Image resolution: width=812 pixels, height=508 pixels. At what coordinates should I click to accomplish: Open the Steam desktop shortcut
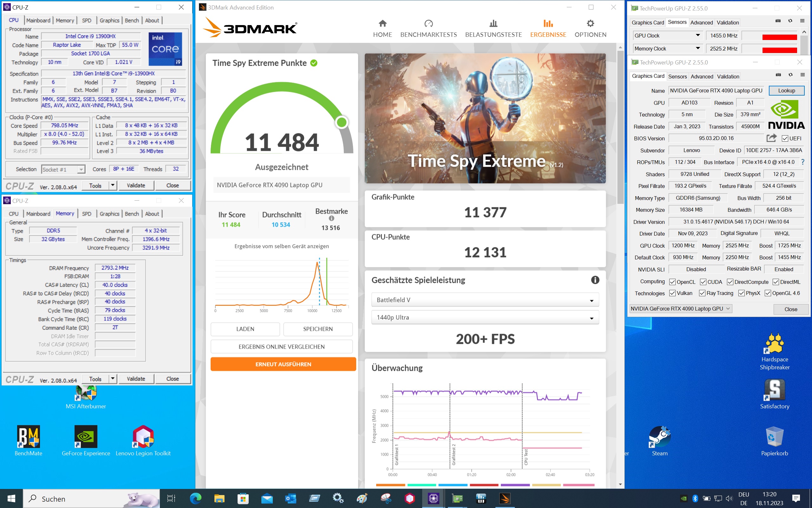[659, 441]
